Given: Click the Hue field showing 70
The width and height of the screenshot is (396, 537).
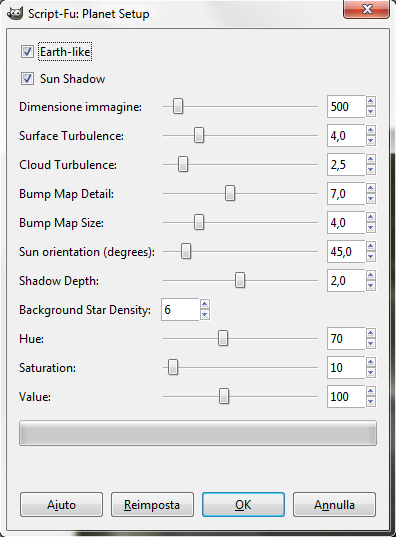Looking at the screenshot, I should coord(346,339).
